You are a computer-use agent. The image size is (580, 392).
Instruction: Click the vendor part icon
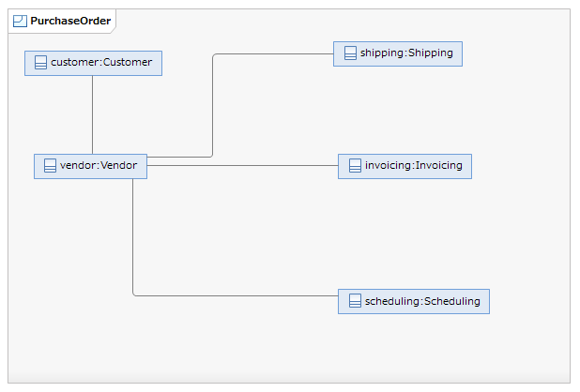coord(50,166)
